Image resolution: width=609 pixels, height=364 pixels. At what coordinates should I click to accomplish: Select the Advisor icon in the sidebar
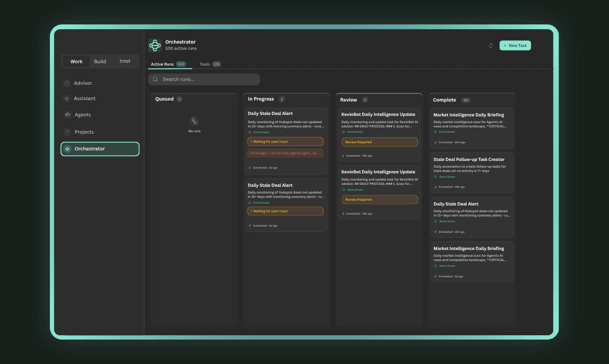click(67, 83)
